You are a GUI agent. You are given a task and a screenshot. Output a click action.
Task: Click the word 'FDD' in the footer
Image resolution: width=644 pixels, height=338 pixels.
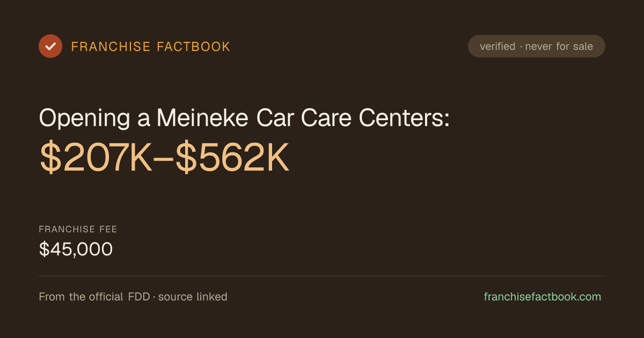click(x=139, y=297)
